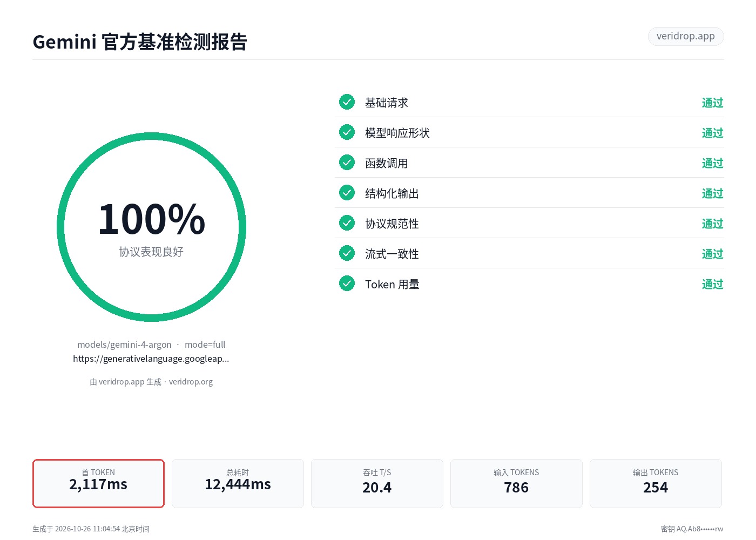756x540 pixels.
Task: Click the 协议表现良好 caption
Action: coord(151,252)
